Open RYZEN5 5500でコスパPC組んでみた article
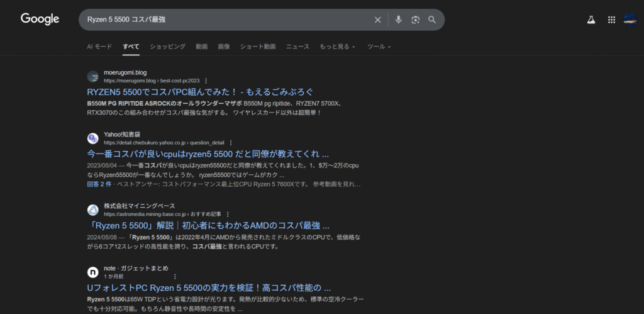The width and height of the screenshot is (644, 314). click(199, 92)
